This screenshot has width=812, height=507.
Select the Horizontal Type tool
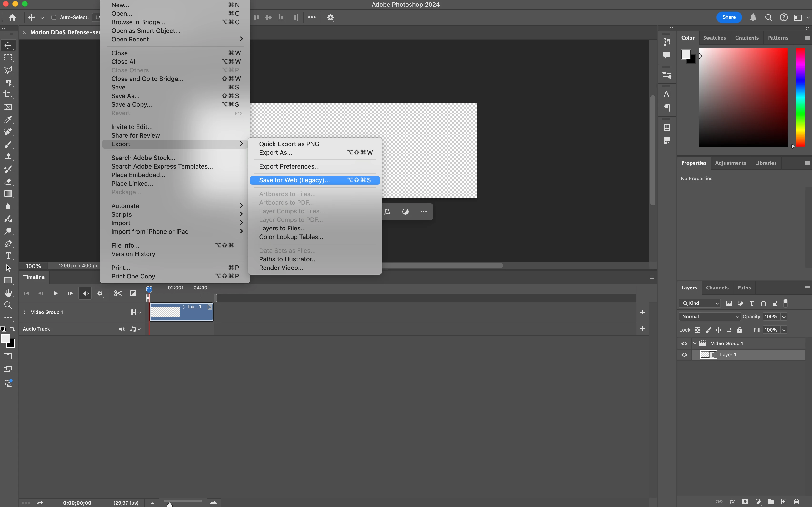pyautogui.click(x=8, y=256)
